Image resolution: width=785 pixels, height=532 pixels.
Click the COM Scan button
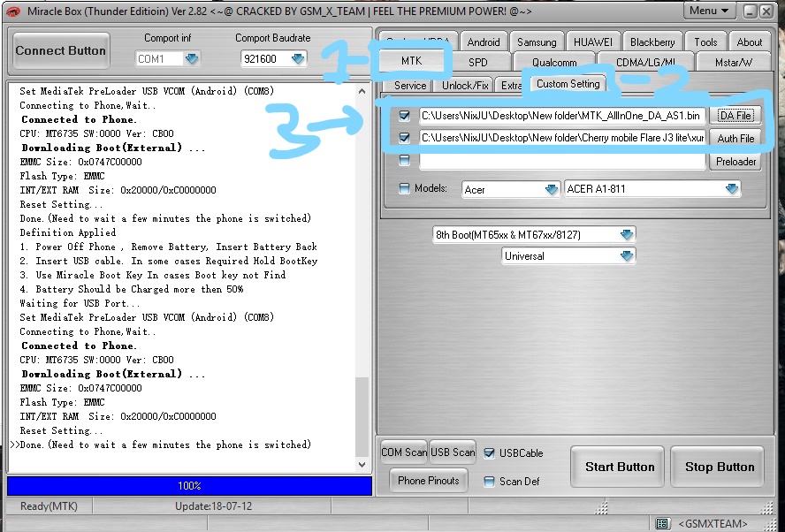404,452
